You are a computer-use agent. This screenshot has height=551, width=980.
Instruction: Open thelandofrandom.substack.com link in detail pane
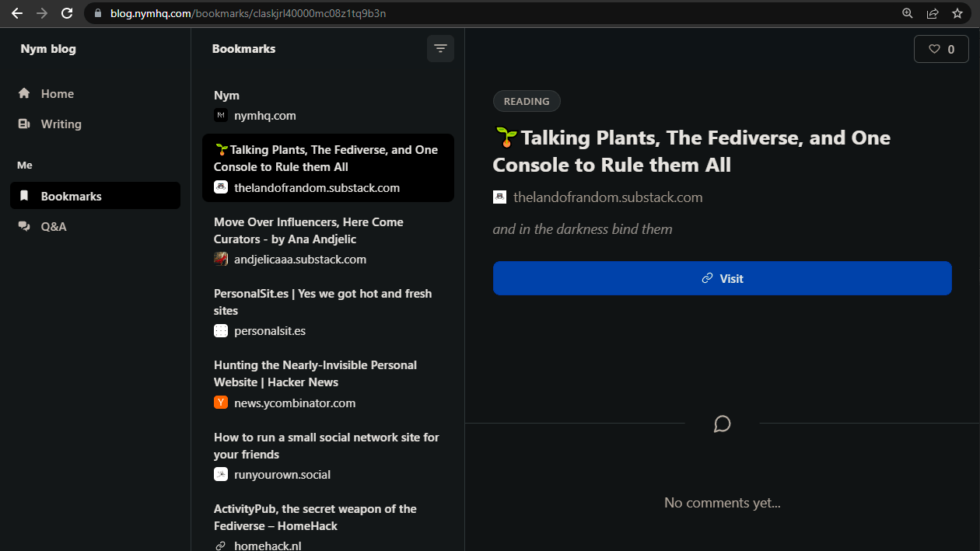click(x=607, y=197)
